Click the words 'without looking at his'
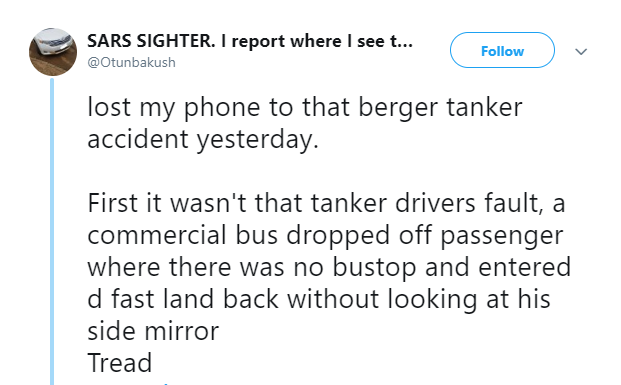 click(419, 299)
